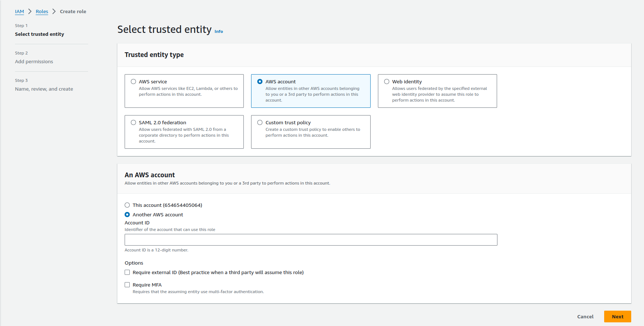Click the Web identity description text
Screen dimensions: 644x326
[x=440, y=94]
